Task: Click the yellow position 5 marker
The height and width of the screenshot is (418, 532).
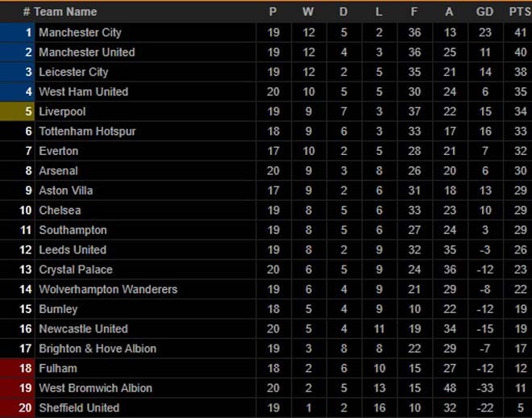Action: (17, 111)
